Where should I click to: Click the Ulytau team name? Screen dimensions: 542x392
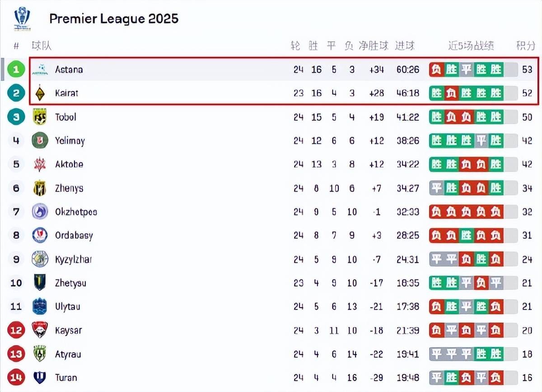pos(68,307)
